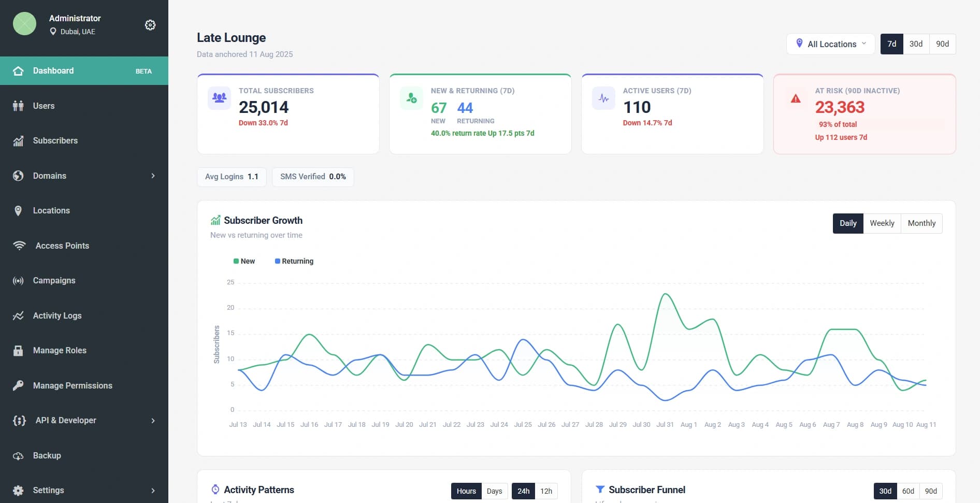Expand the Domains submenu chevron
This screenshot has width=980, height=503.
coord(153,176)
